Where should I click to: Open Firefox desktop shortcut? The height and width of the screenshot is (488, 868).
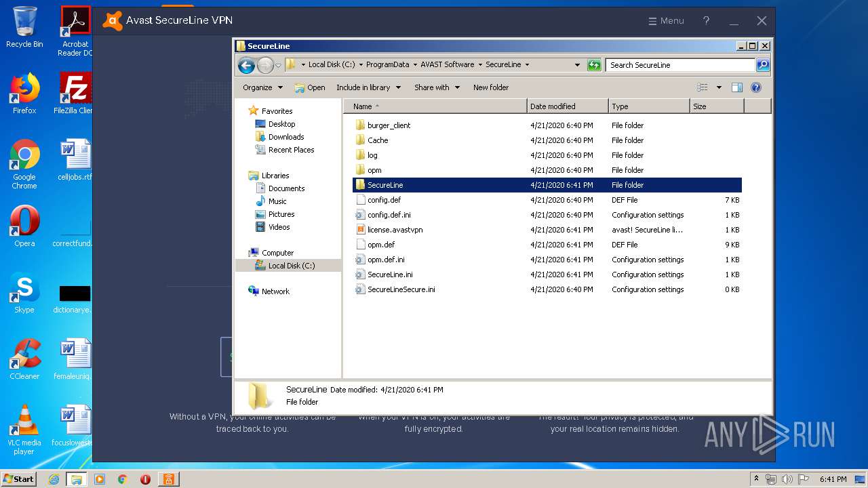[24, 94]
